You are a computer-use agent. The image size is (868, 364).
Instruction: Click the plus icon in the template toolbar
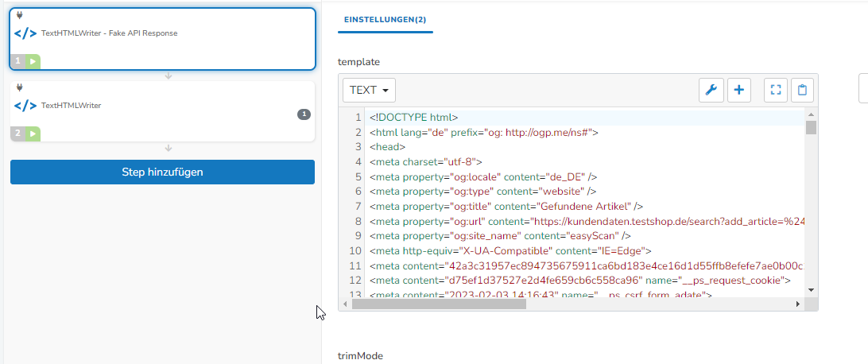click(x=739, y=90)
